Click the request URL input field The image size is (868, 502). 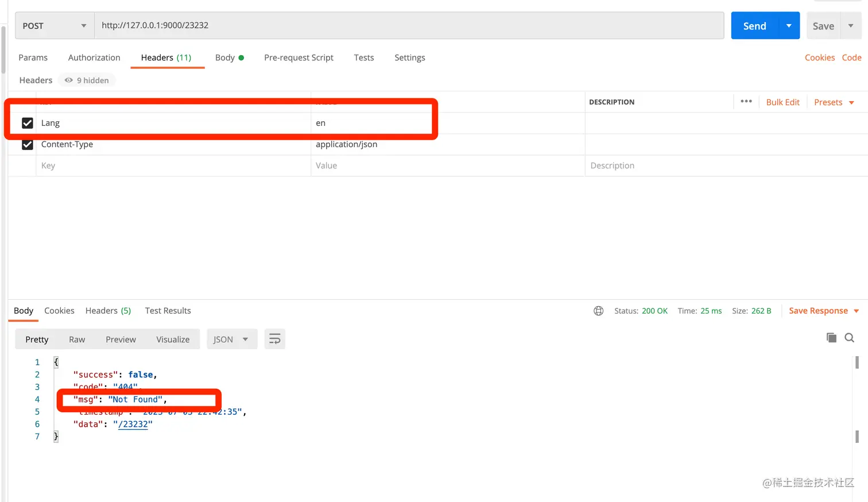[x=409, y=26]
